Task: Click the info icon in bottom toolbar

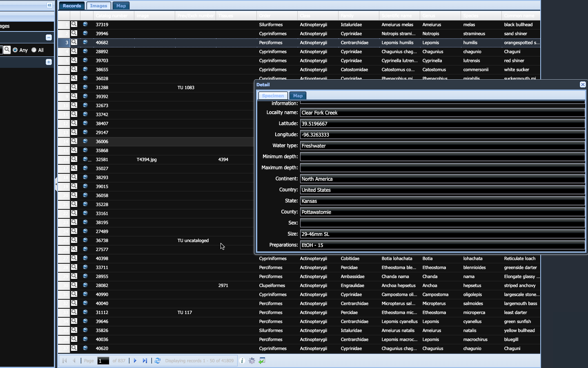Action: [x=242, y=361]
